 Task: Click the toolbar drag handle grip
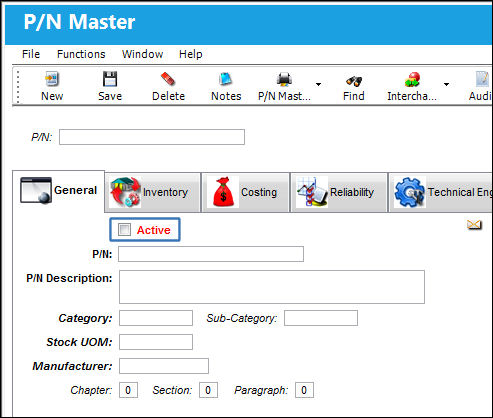(18, 86)
